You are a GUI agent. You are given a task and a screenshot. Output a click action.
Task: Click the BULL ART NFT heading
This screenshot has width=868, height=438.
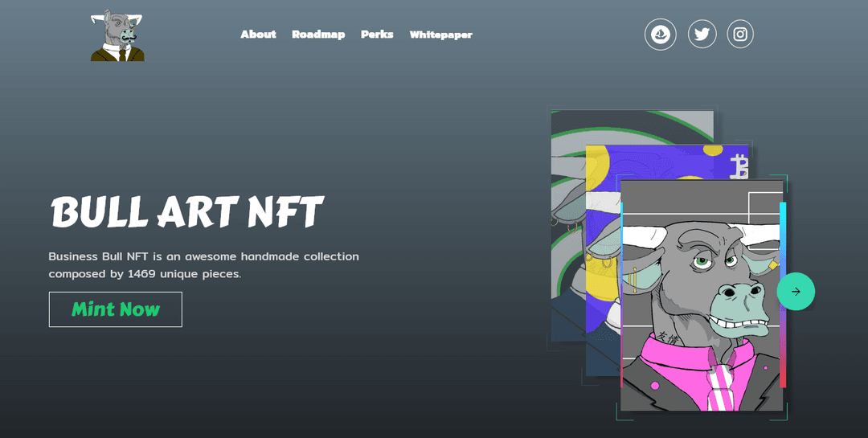click(186, 212)
